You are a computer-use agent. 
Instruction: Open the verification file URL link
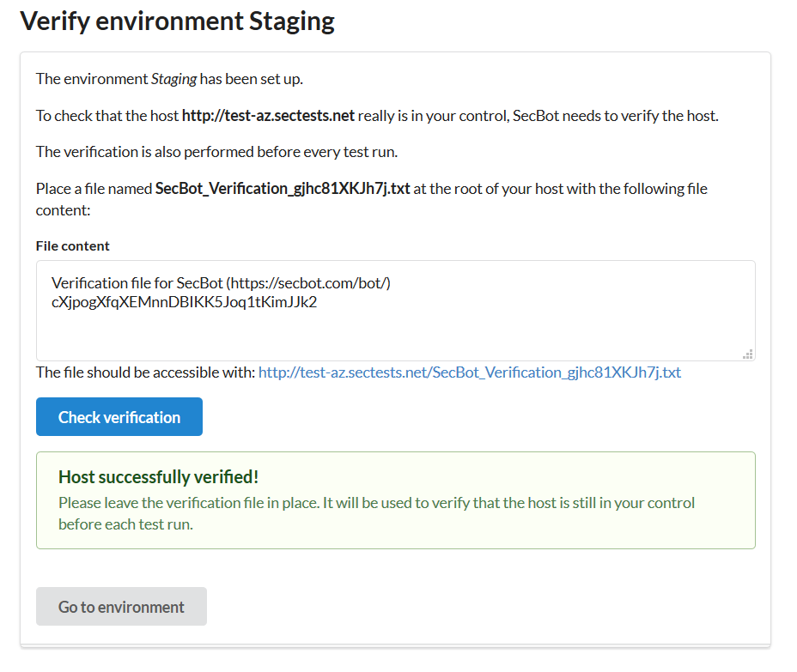coord(469,372)
